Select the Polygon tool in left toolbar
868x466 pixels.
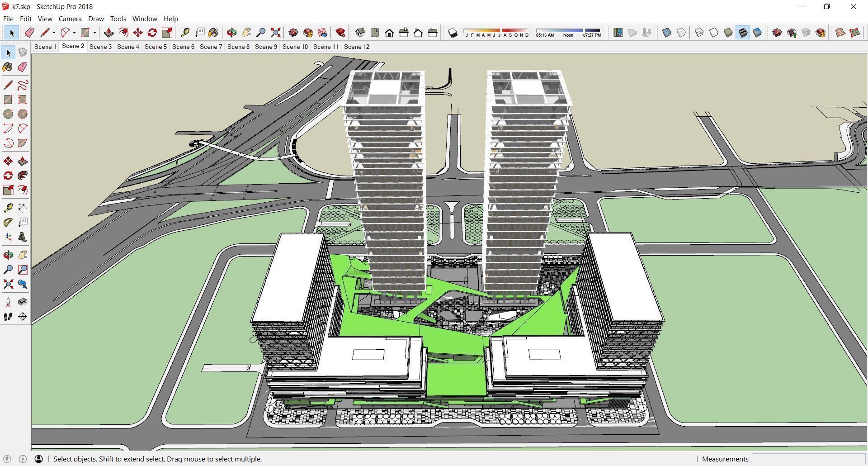(23, 114)
